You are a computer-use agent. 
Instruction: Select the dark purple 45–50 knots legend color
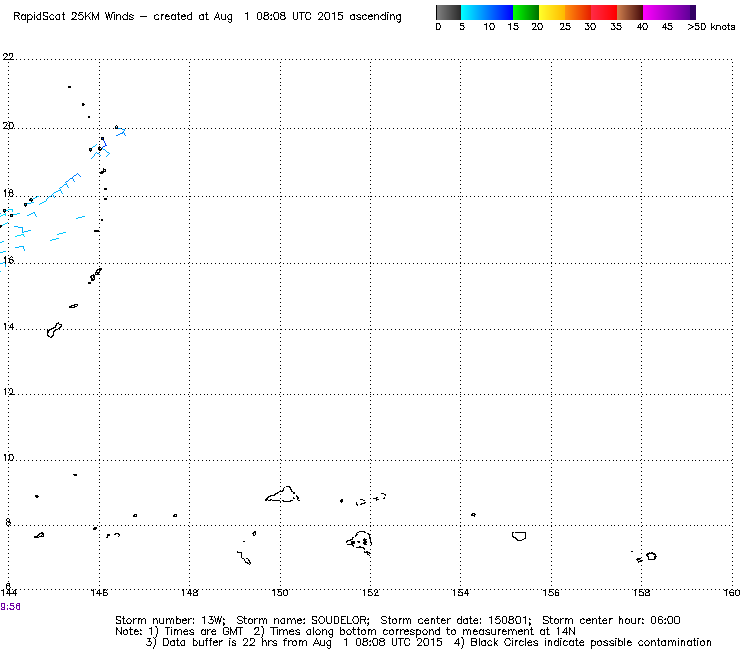(x=682, y=12)
